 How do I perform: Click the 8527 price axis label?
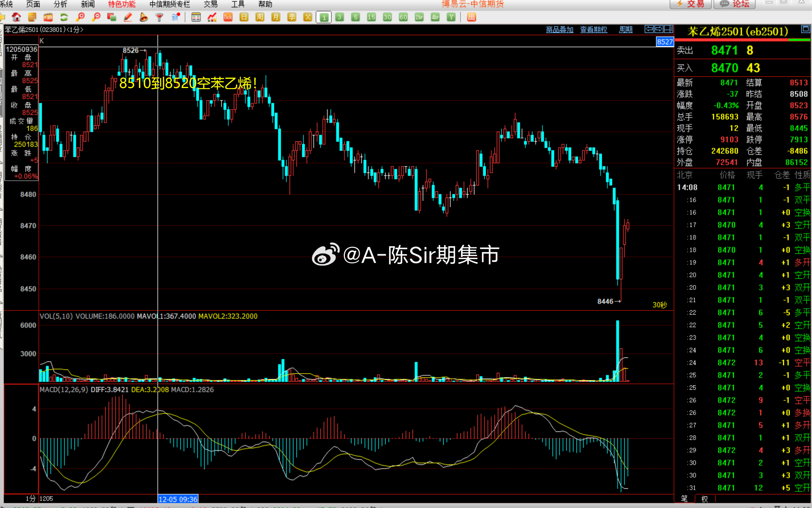(x=665, y=42)
